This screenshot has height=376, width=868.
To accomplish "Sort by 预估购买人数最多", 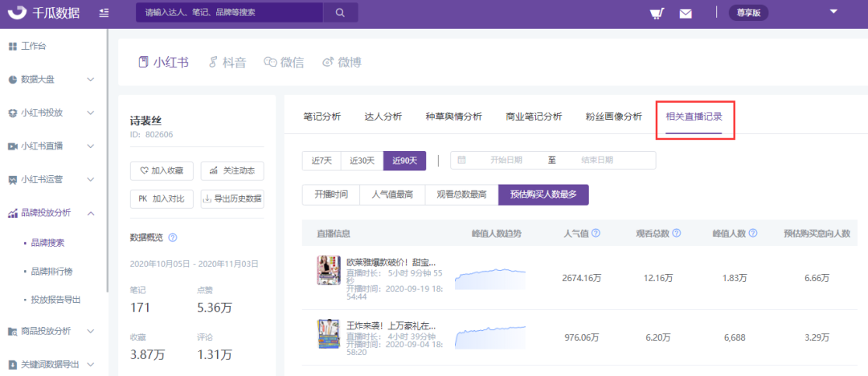I will click(x=543, y=194).
